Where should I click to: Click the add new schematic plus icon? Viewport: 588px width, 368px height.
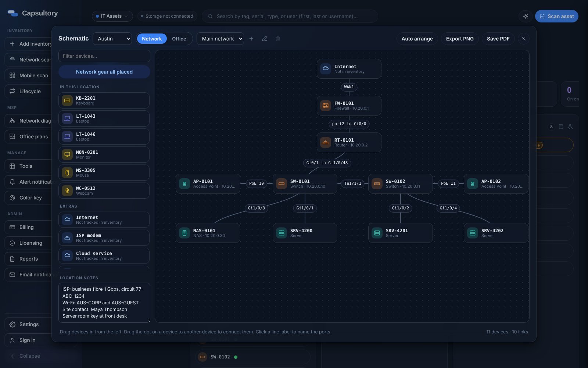click(251, 39)
